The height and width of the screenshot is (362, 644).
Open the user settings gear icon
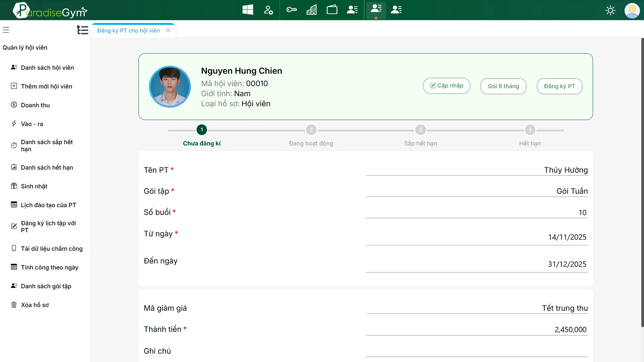pyautogui.click(x=268, y=10)
